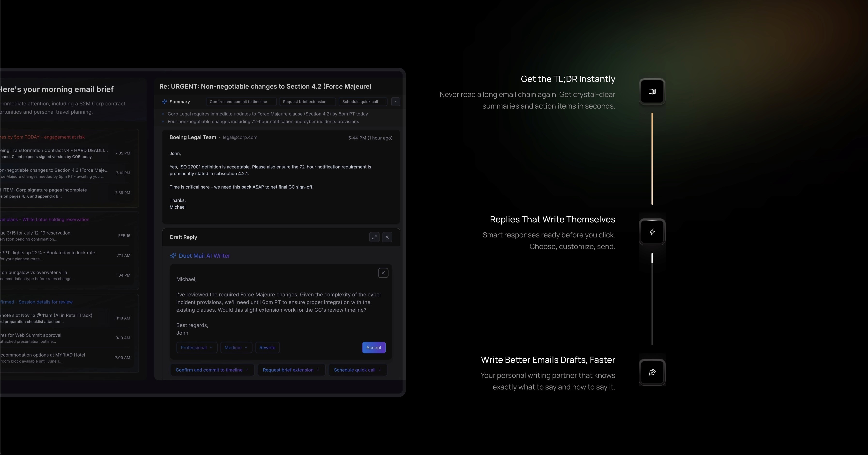Dismiss the AI-written draft suggestion

(x=383, y=273)
